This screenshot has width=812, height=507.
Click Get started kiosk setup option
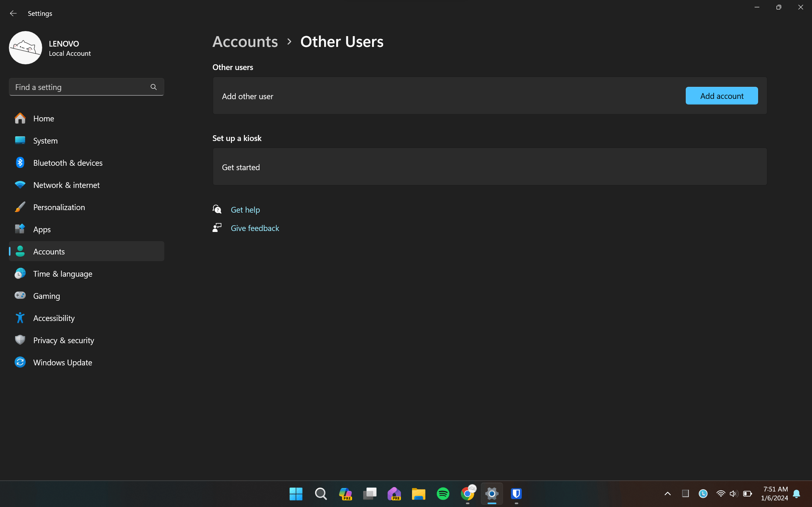pyautogui.click(x=240, y=166)
